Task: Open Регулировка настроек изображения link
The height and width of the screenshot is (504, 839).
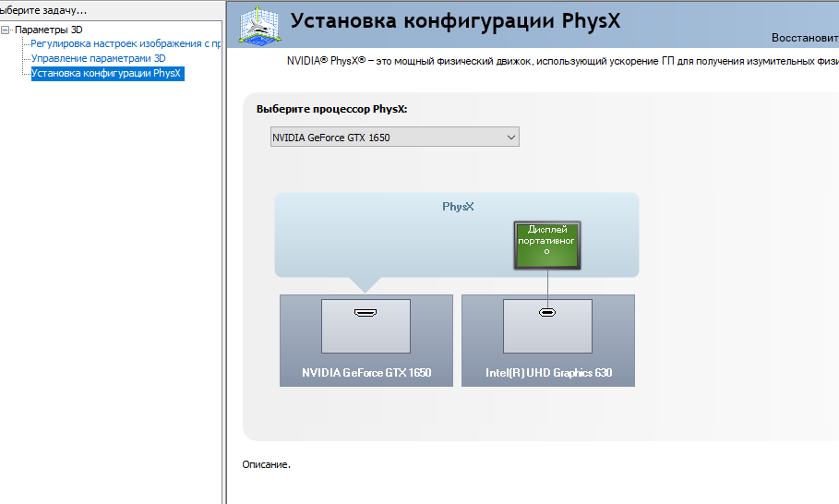Action: pos(126,44)
